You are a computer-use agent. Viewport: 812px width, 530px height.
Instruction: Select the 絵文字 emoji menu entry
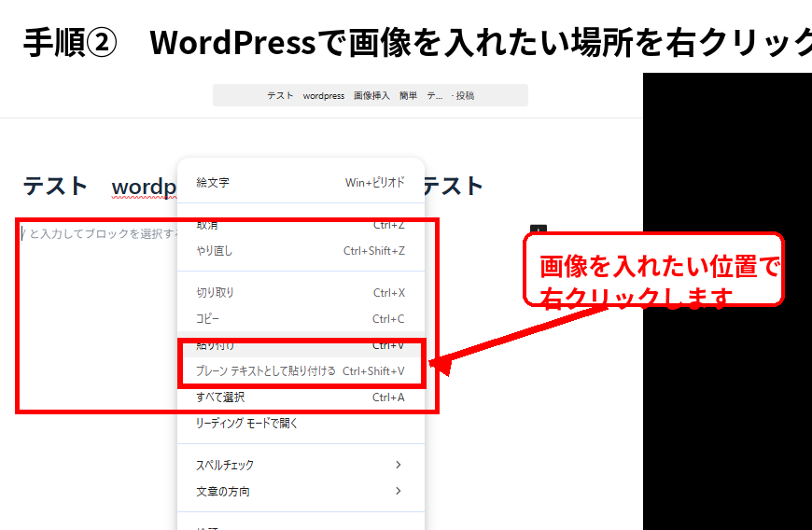[x=301, y=182]
